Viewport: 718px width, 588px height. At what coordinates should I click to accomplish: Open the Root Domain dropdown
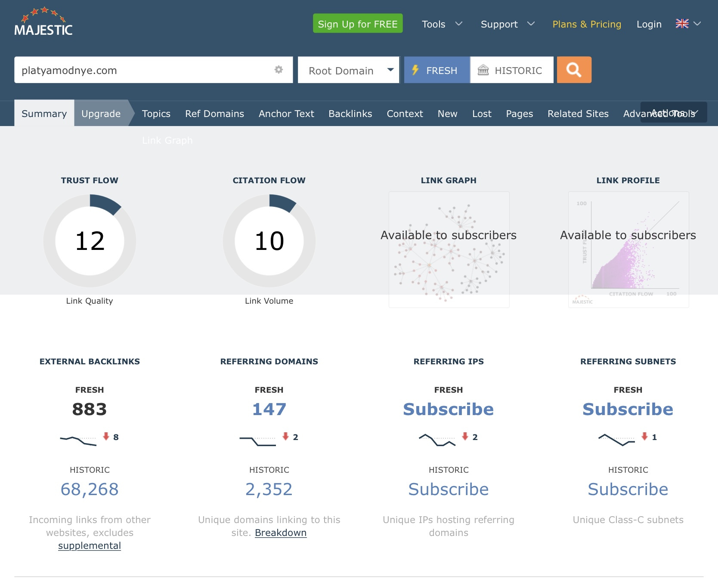[x=349, y=70]
